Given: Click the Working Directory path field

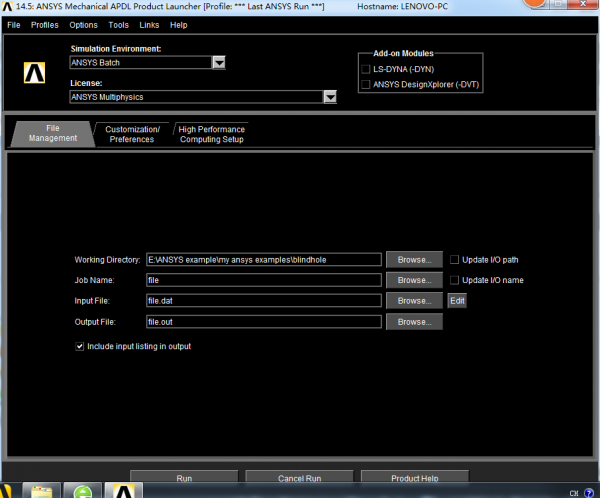Looking at the screenshot, I should [x=264, y=260].
